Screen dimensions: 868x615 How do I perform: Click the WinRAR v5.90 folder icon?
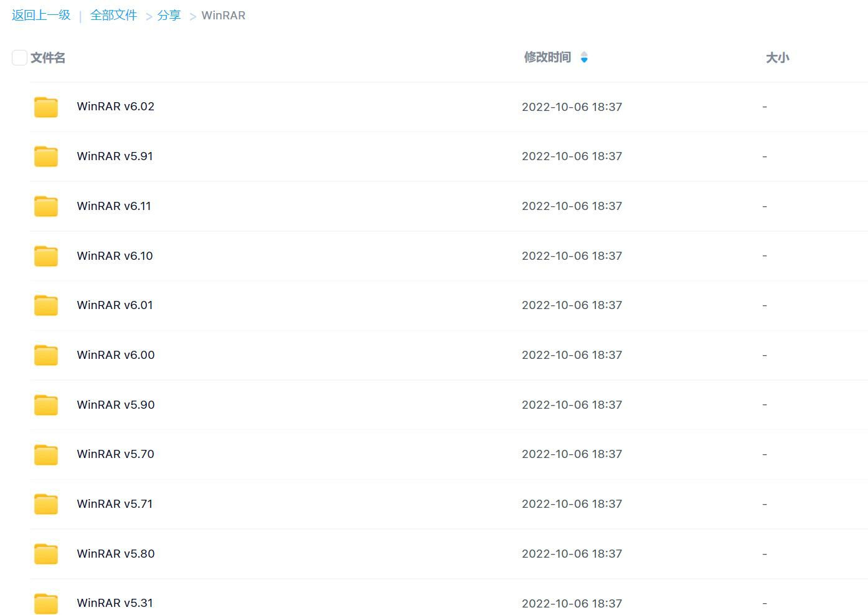coord(46,405)
